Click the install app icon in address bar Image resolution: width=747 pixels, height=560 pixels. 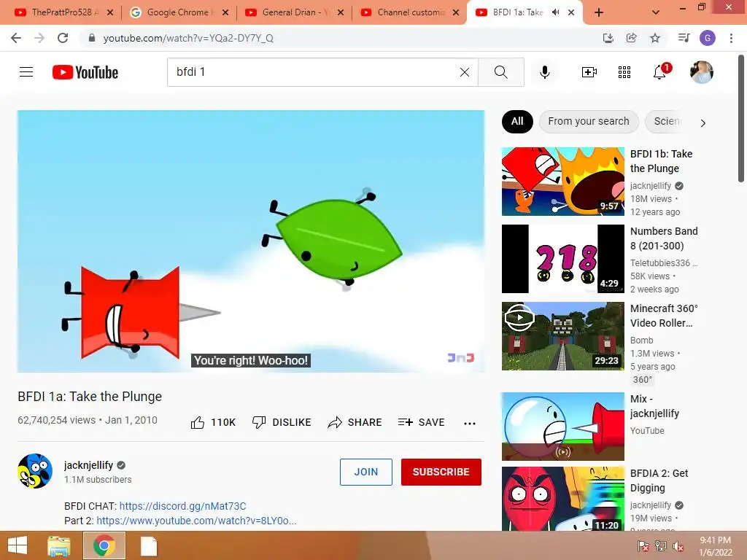(608, 38)
